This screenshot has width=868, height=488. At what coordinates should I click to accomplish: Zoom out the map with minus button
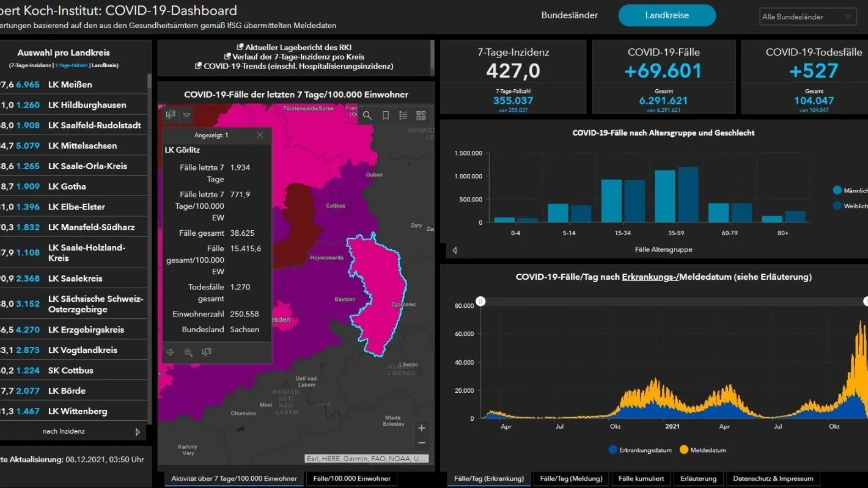click(x=421, y=443)
